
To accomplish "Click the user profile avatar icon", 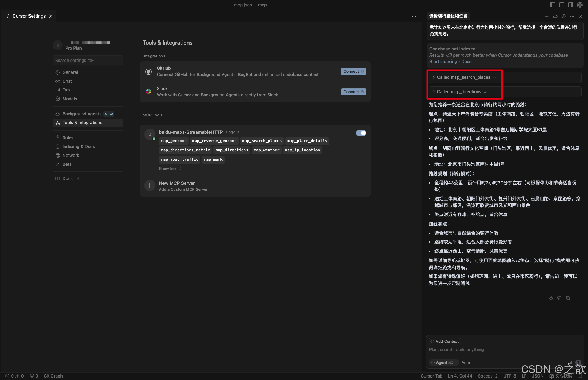I will tap(58, 45).
